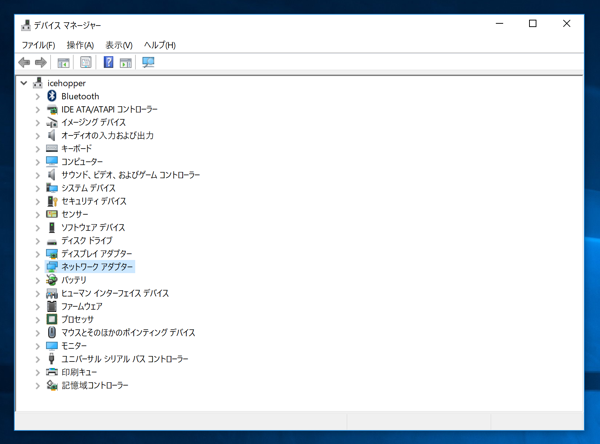Click the Bluetooth logo icon
This screenshot has width=600, height=444.
(x=52, y=96)
